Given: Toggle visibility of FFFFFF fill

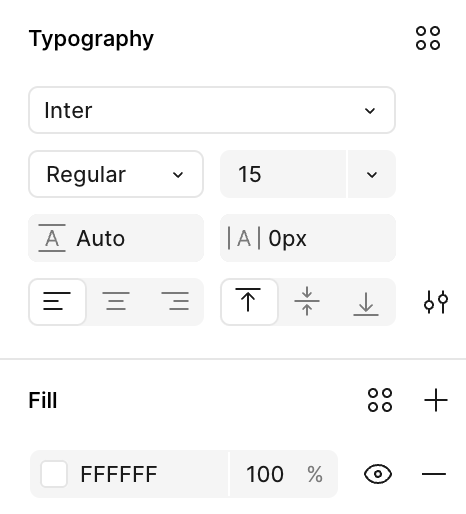Looking at the screenshot, I should pos(378,474).
